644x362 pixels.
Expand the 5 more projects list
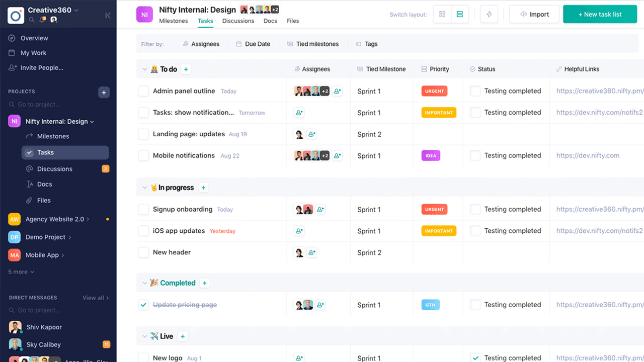click(x=21, y=272)
